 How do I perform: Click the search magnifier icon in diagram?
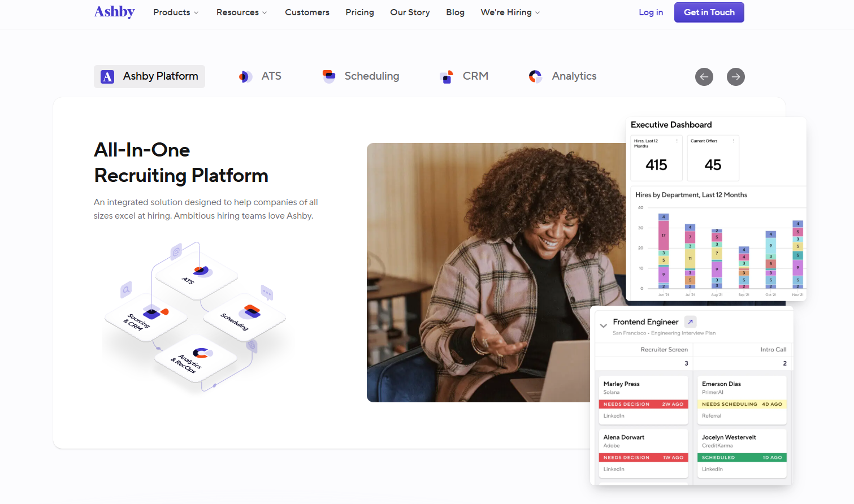click(126, 290)
